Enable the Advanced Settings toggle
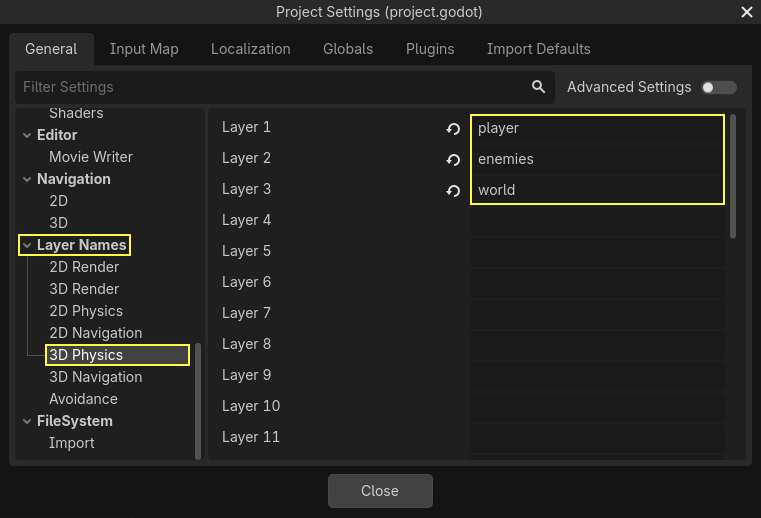The height and width of the screenshot is (518, 761). (719, 87)
